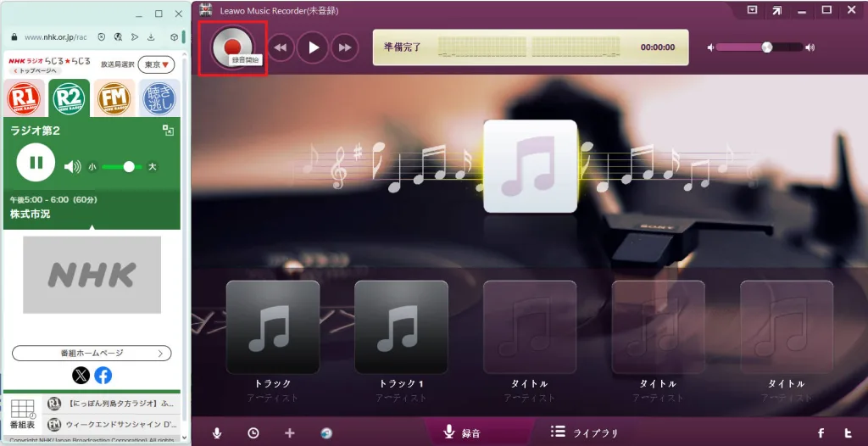This screenshot has width=868, height=446.
Task: Switch to the ライブラリ tab
Action: pyautogui.click(x=584, y=432)
